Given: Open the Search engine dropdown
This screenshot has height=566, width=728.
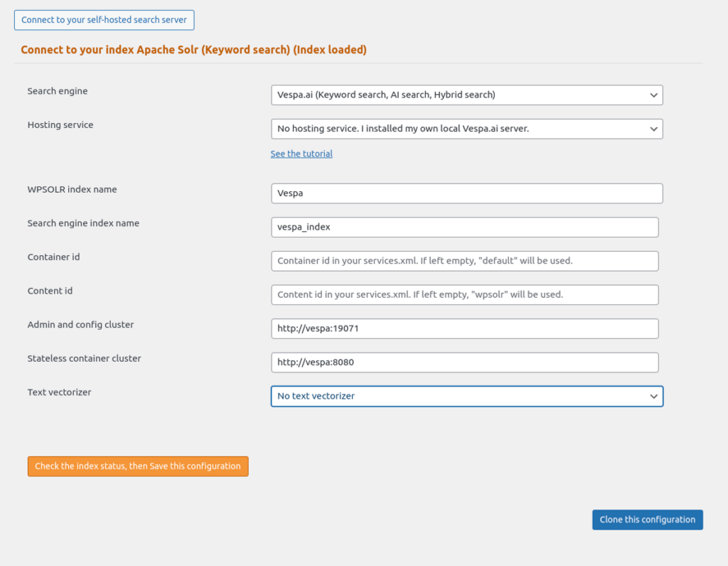Looking at the screenshot, I should pyautogui.click(x=466, y=95).
